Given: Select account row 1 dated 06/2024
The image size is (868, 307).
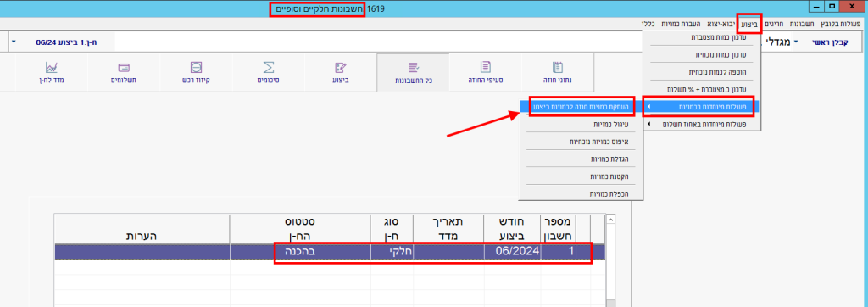Looking at the screenshot, I should coord(331,252).
